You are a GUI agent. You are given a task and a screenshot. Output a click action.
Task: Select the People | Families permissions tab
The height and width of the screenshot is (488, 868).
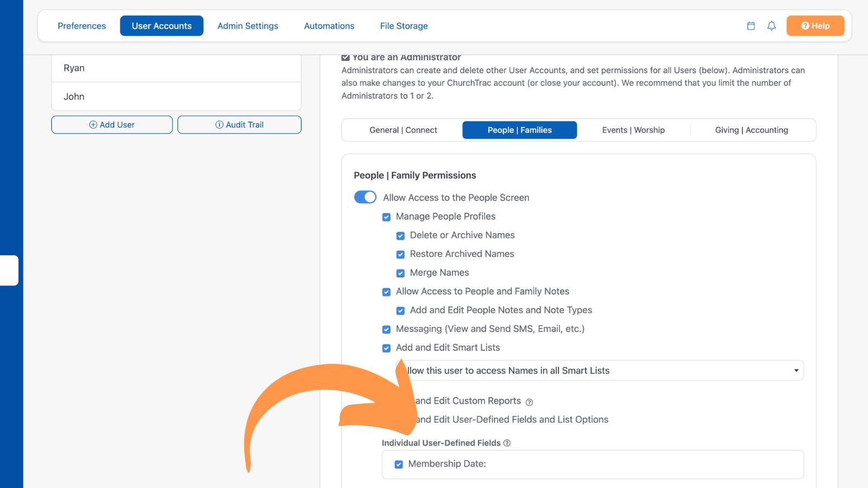[x=520, y=130]
